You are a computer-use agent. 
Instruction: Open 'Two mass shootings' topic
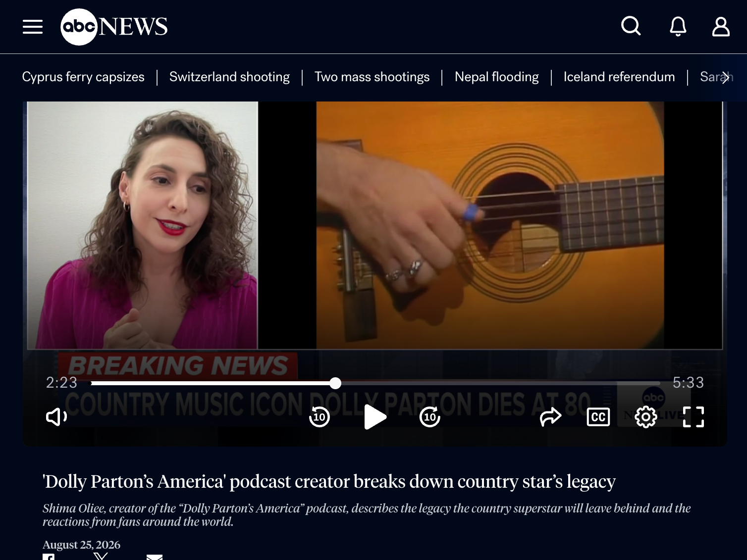point(372,77)
